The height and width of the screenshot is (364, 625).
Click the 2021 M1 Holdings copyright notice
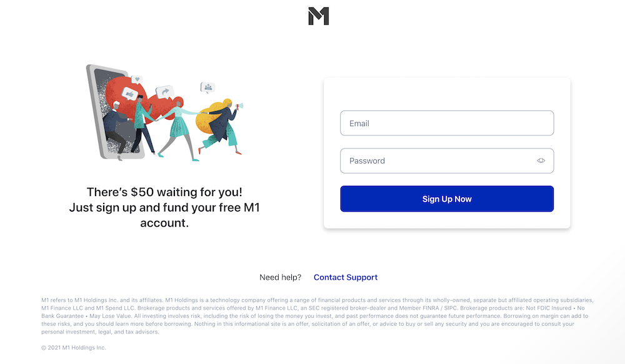[x=73, y=348]
